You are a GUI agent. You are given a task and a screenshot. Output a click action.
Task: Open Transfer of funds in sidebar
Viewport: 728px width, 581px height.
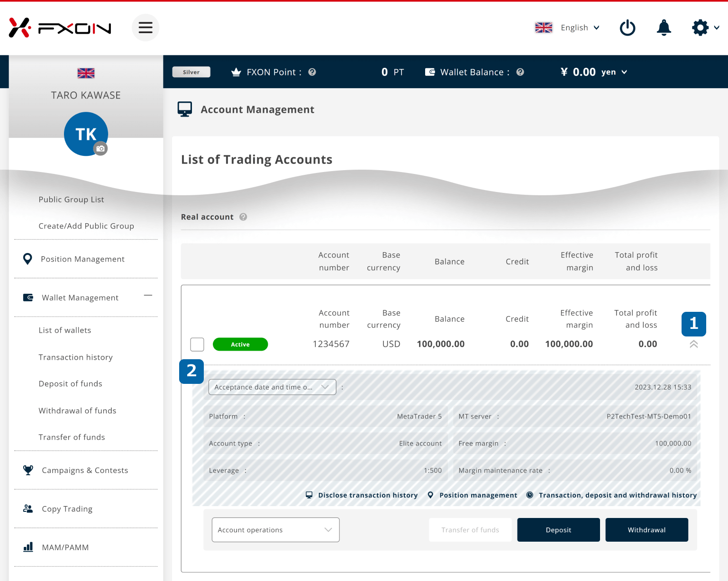[x=72, y=437]
